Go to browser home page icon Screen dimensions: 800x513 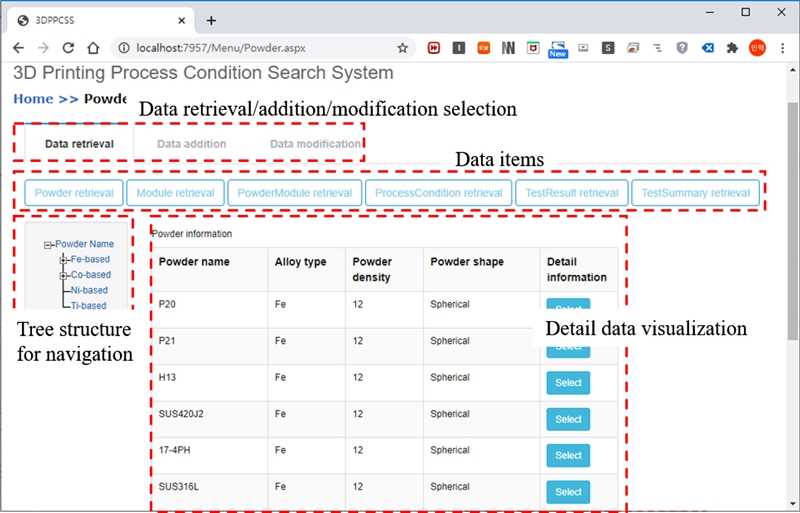[x=92, y=47]
